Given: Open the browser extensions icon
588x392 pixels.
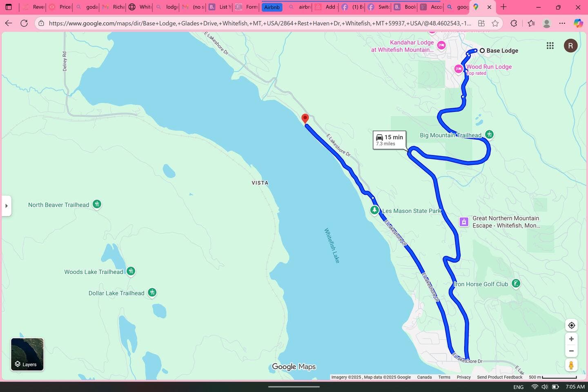Looking at the screenshot, I should click(x=514, y=23).
